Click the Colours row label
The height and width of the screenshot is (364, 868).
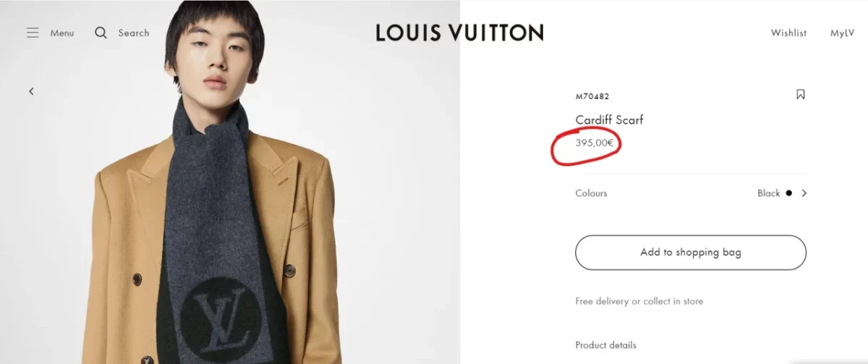point(591,193)
